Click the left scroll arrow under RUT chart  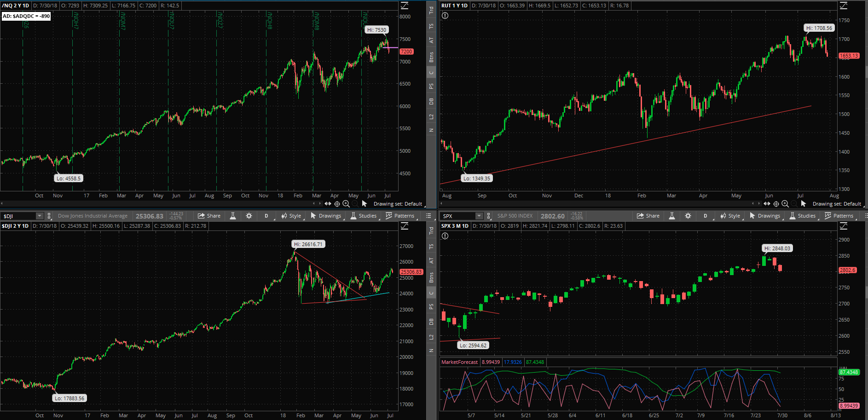point(441,204)
